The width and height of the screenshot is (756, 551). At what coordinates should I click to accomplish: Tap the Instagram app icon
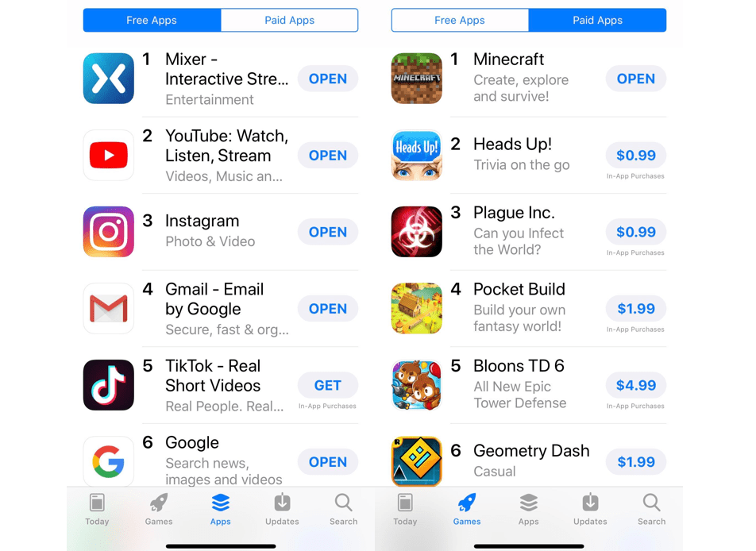109,232
